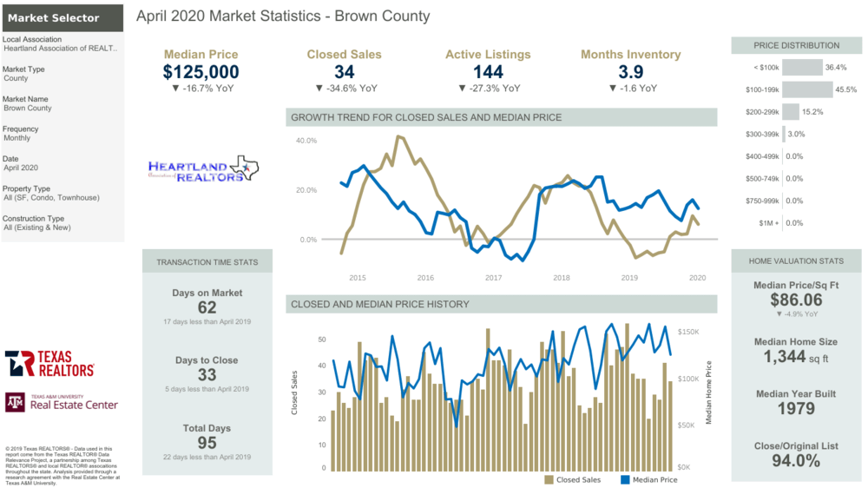The height and width of the screenshot is (488, 868).
Task: Click the blue Median Price legend swatch
Action: pyautogui.click(x=625, y=479)
